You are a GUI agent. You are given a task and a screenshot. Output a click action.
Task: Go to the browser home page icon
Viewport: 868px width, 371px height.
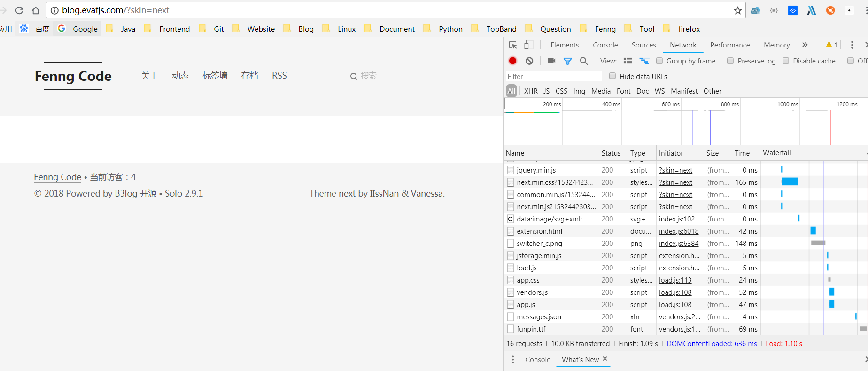(36, 10)
